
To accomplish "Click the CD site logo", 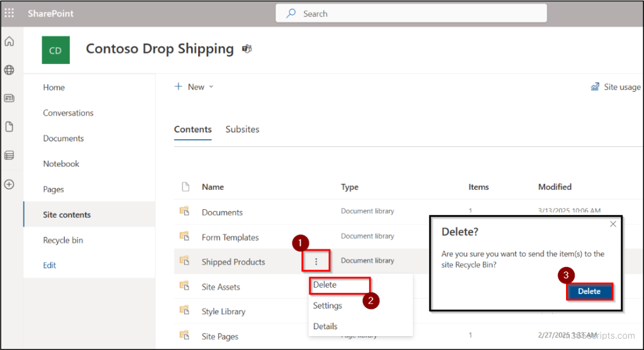I will coord(56,50).
